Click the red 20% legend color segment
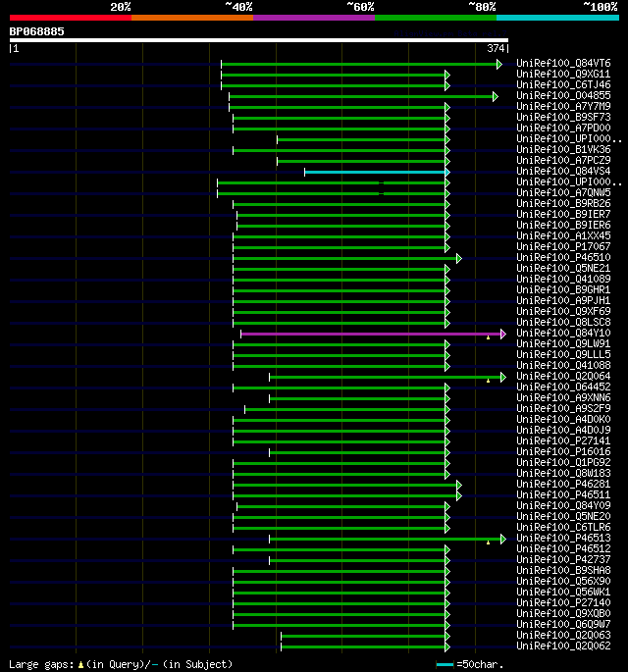The width and height of the screenshot is (628, 672). click(71, 18)
